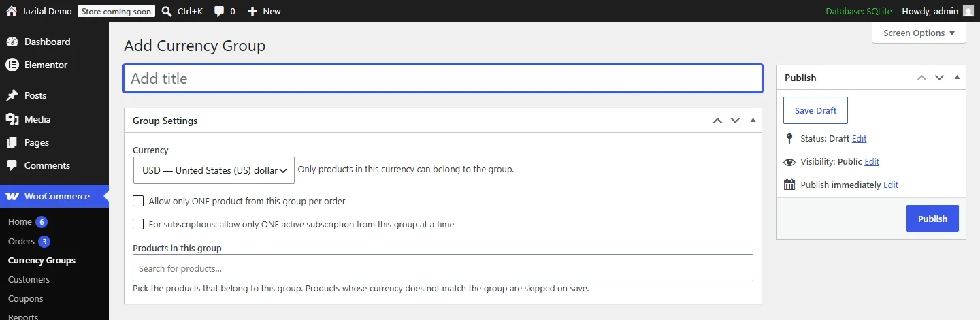980x320 pixels.
Task: Click the Pages icon in the sidebar
Action: coord(12,142)
